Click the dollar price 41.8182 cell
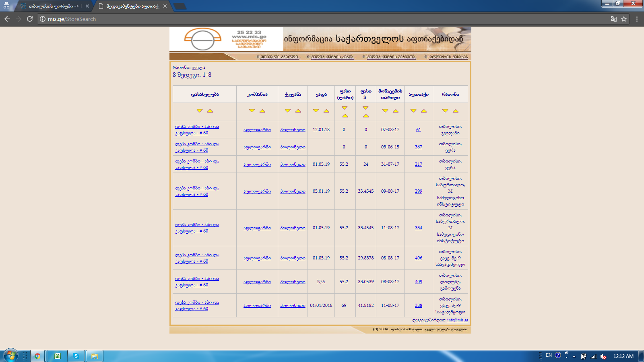The width and height of the screenshot is (644, 362). (366, 305)
